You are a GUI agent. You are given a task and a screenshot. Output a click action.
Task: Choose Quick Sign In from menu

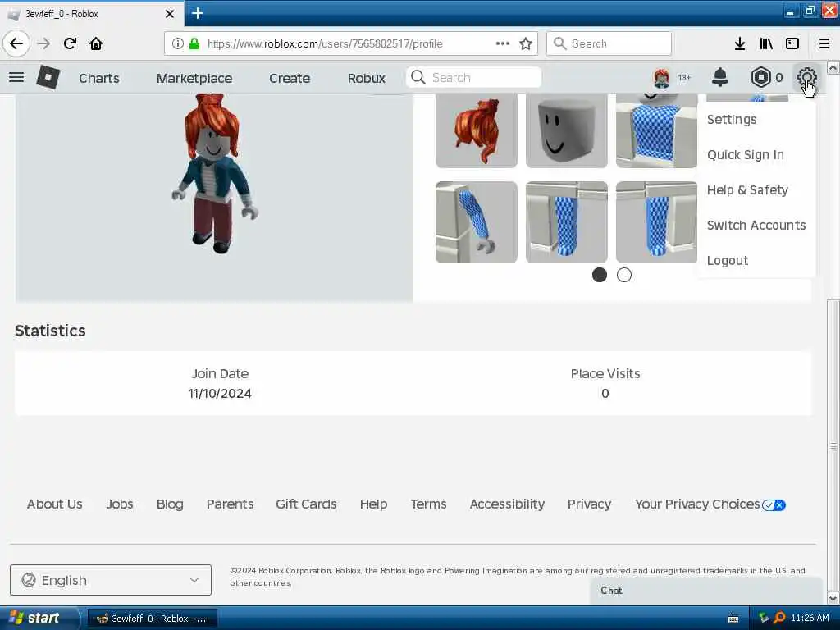745,155
